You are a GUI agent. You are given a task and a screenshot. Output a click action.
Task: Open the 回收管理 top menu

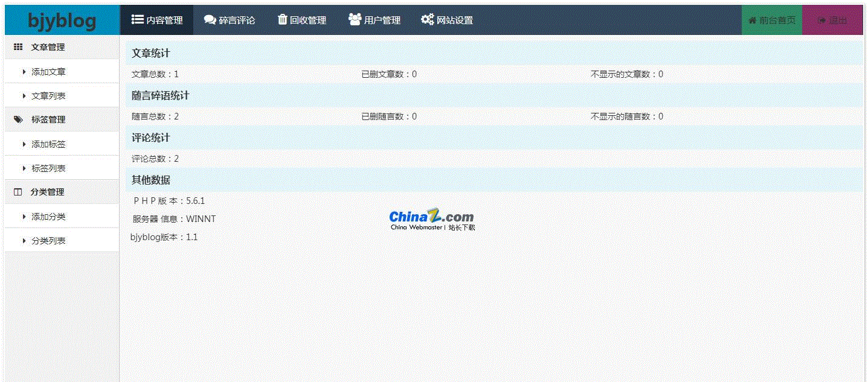coord(302,20)
